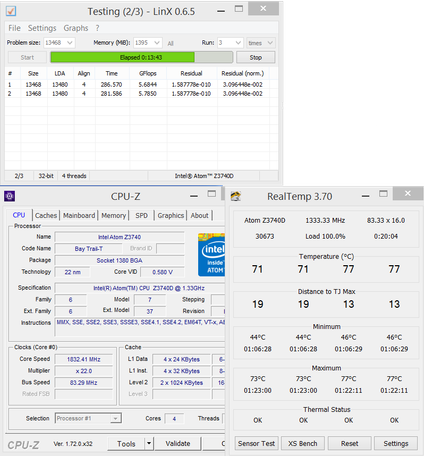This screenshot has height=456, width=424.
Task: Click the Settings button in RealTemp
Action: pos(396,444)
